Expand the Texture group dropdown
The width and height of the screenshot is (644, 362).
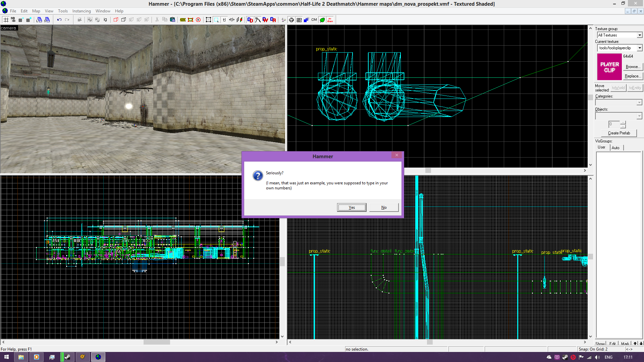(639, 35)
